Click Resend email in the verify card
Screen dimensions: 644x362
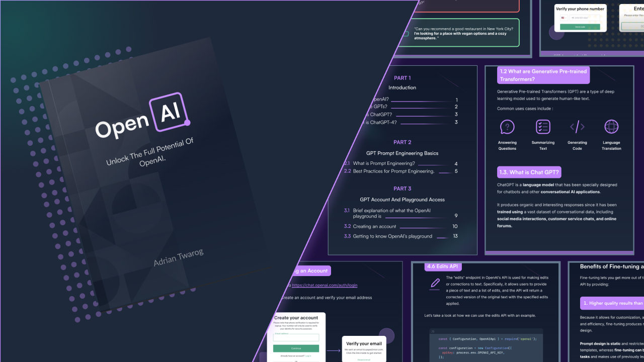[364, 359]
